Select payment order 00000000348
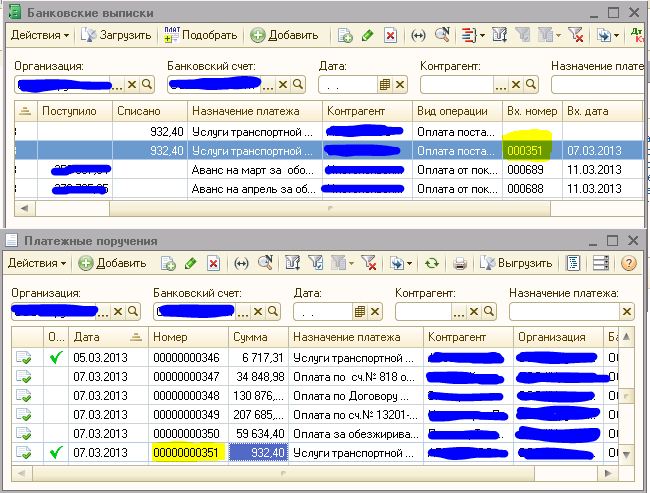Screen dimensions: 650x493 coord(188,396)
